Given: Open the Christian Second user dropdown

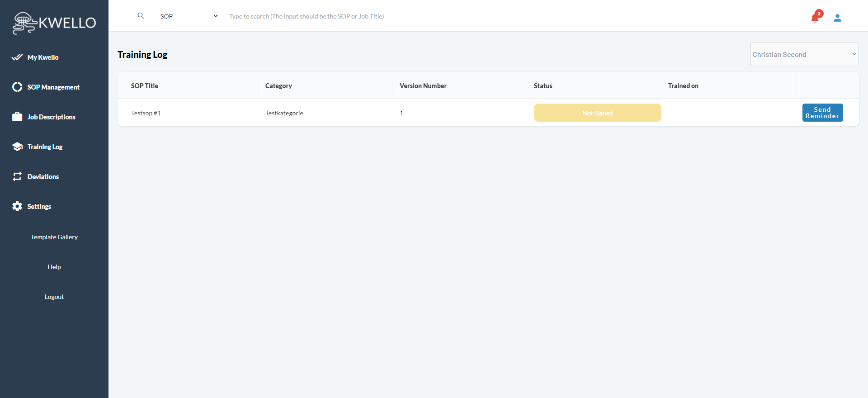Looking at the screenshot, I should pyautogui.click(x=804, y=54).
